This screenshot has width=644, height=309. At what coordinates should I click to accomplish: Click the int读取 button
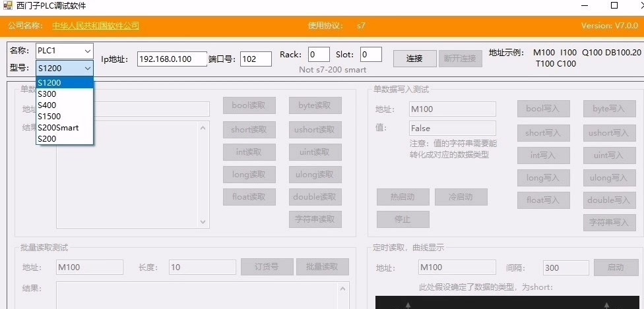tap(249, 152)
